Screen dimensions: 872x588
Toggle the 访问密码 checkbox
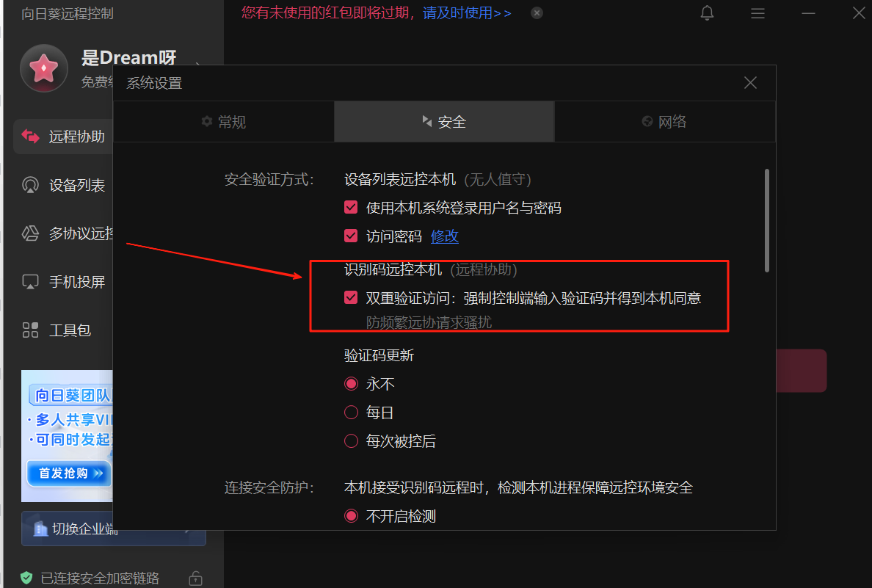click(x=351, y=236)
